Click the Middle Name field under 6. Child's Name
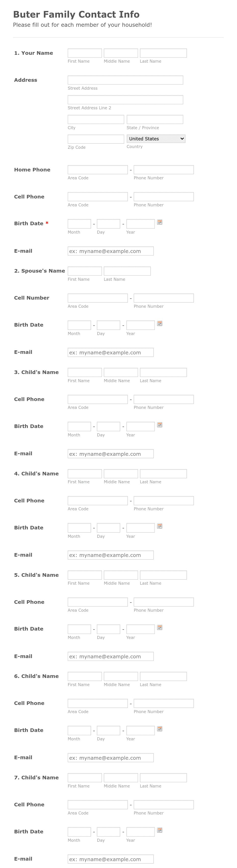Screen dimensions: 237x868 [121, 676]
